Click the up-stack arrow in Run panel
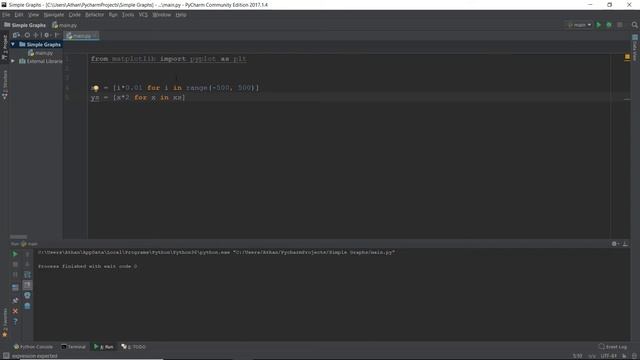The width and height of the screenshot is (640, 360). [27, 254]
